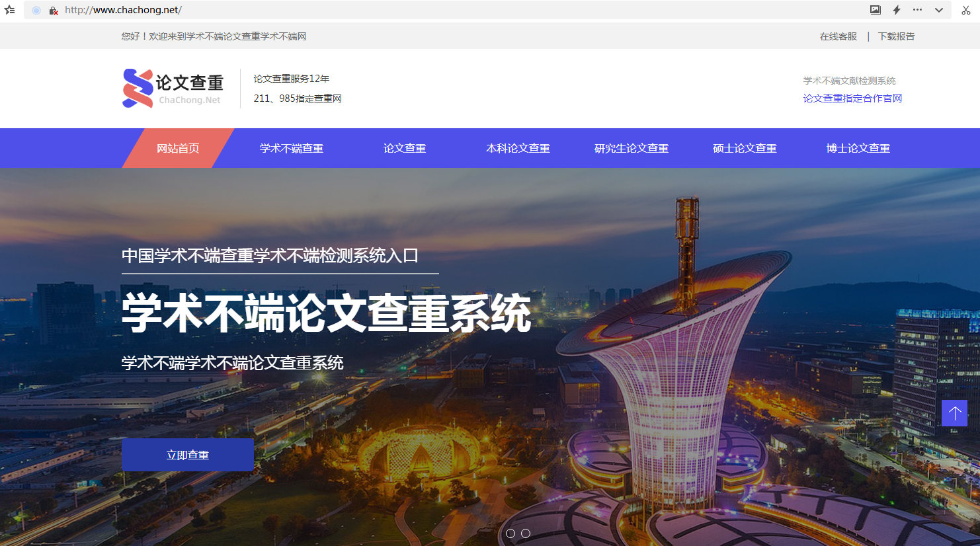Click the insecure padlock site info icon

pyautogui.click(x=54, y=11)
